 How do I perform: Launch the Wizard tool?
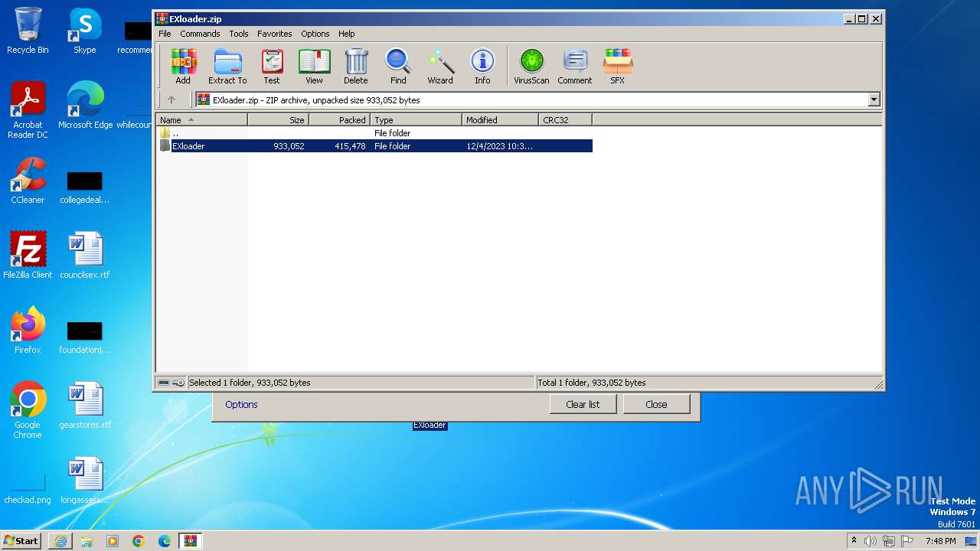click(440, 66)
